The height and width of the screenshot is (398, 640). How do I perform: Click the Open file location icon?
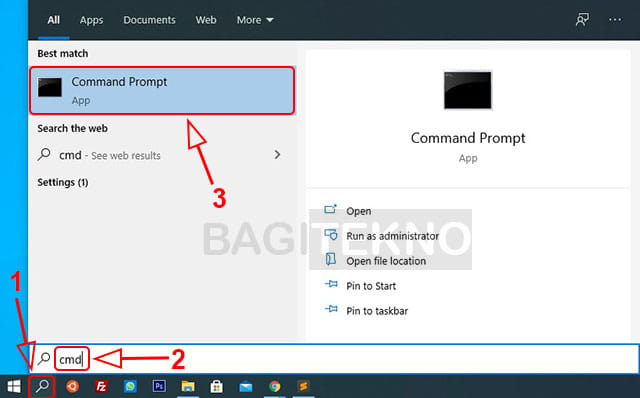331,260
